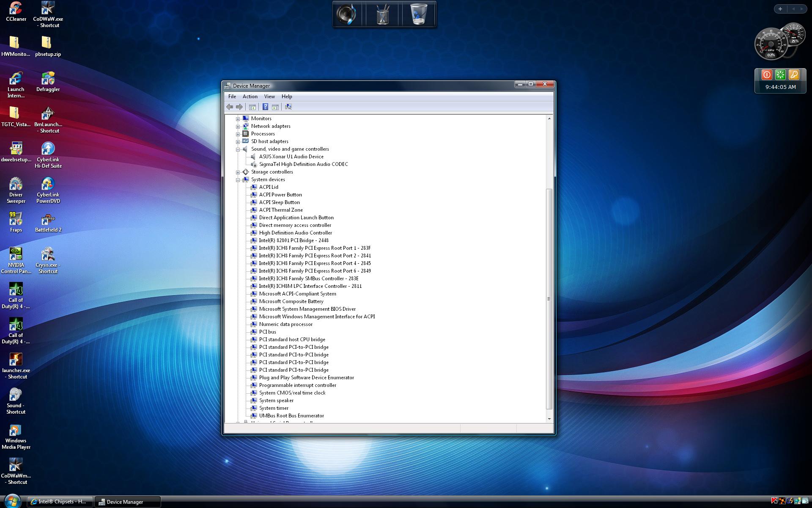812x508 pixels.
Task: Select Intel(R) 82801 PCI Bridge - 2448
Action: click(294, 240)
